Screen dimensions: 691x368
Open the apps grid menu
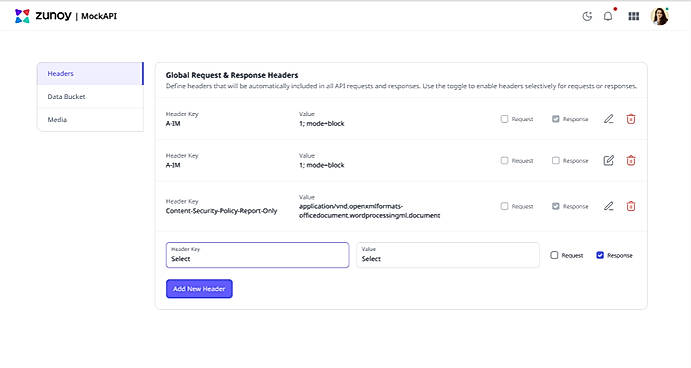click(634, 16)
